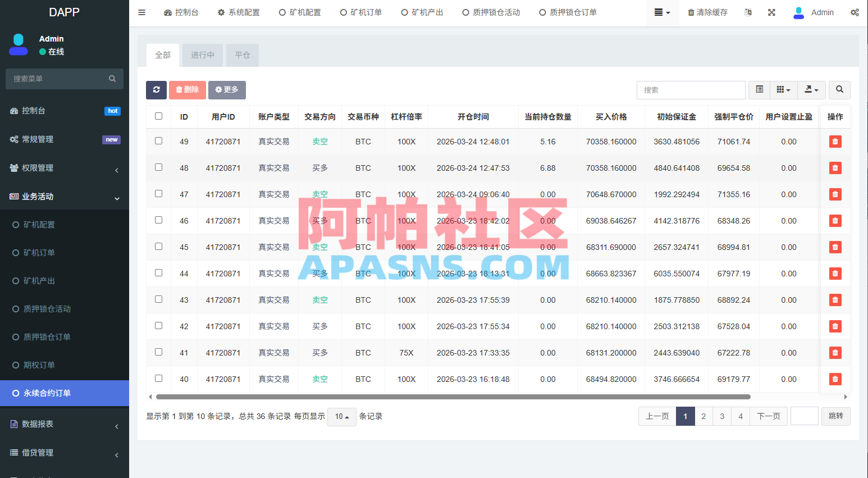
Task: Click the Admin avatar in top bar
Action: [x=798, y=12]
